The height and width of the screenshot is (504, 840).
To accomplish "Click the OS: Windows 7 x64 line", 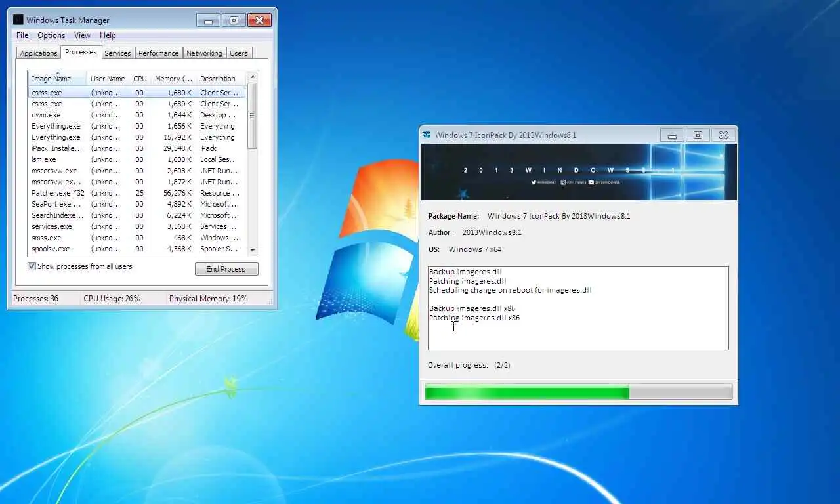I will click(465, 249).
